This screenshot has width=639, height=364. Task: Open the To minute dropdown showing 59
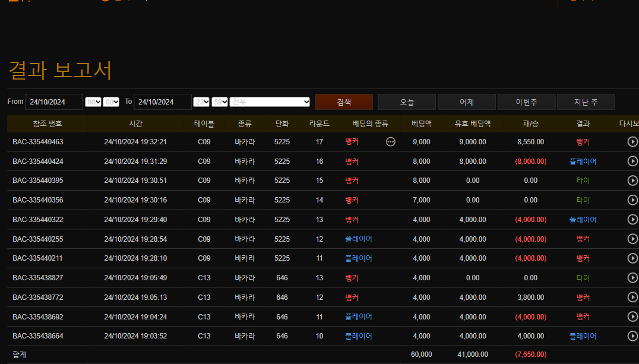(x=220, y=102)
